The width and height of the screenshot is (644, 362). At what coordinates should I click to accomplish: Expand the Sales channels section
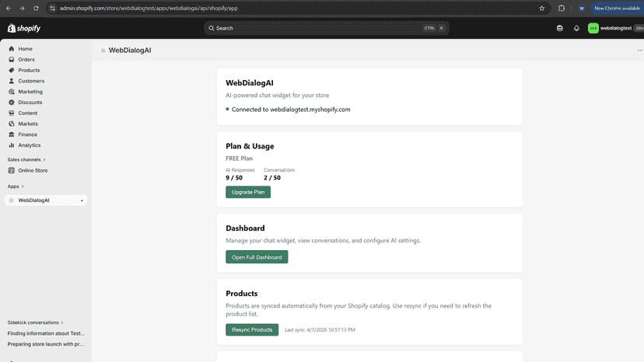(x=26, y=160)
